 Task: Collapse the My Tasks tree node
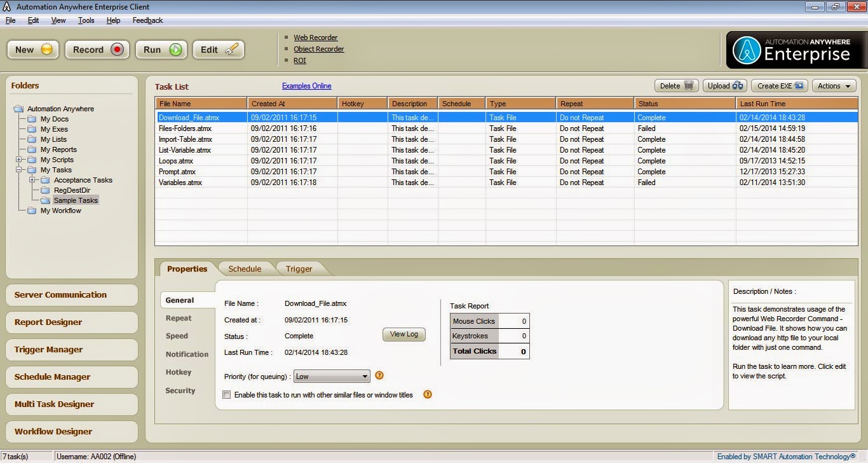coord(19,170)
